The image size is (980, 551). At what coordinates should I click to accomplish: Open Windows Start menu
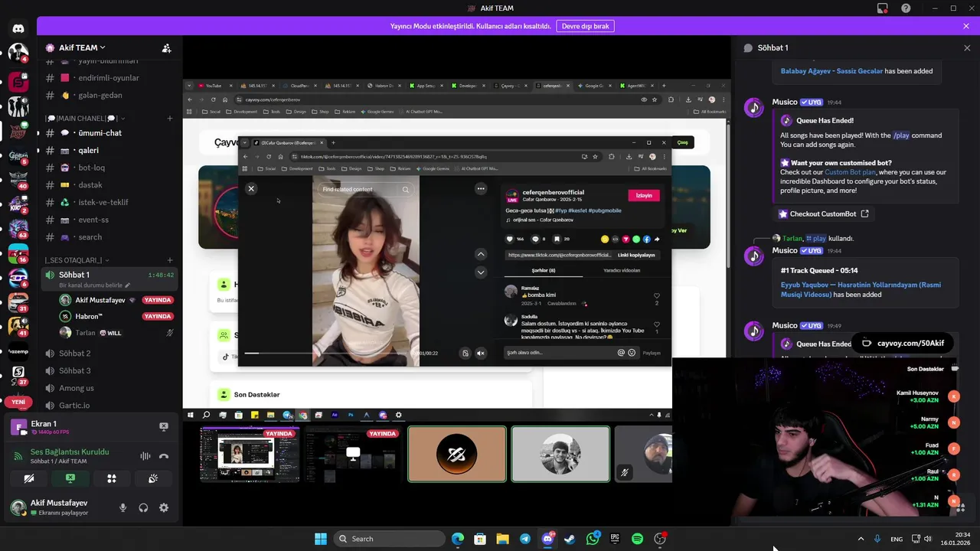click(x=321, y=539)
